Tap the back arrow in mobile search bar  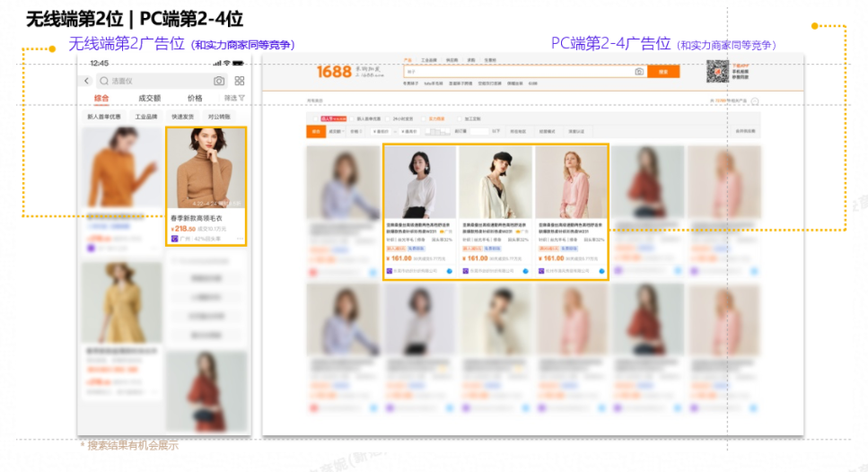[x=87, y=81]
